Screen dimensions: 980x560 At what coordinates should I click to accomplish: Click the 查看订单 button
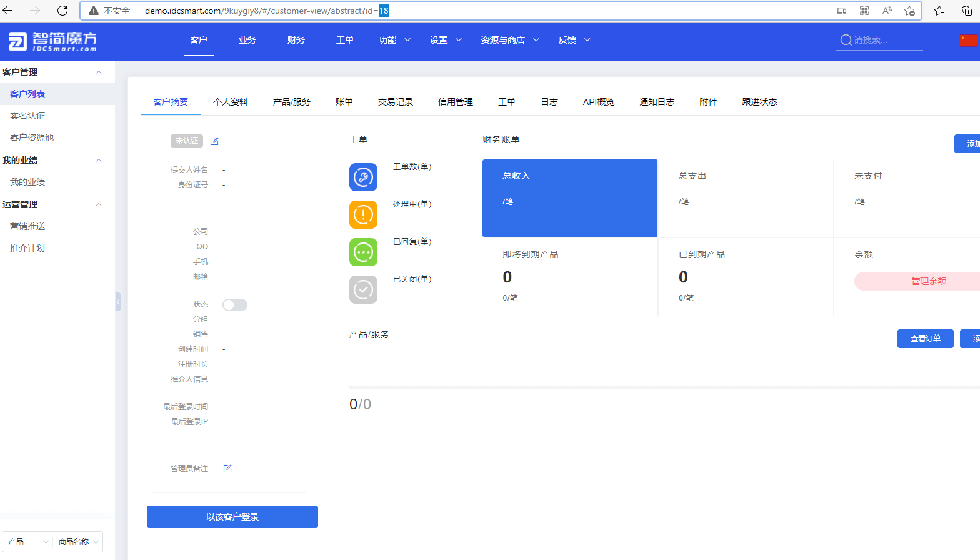926,339
